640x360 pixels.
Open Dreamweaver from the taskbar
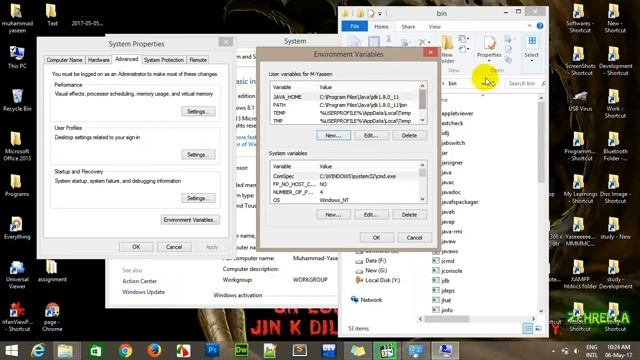coord(241,351)
